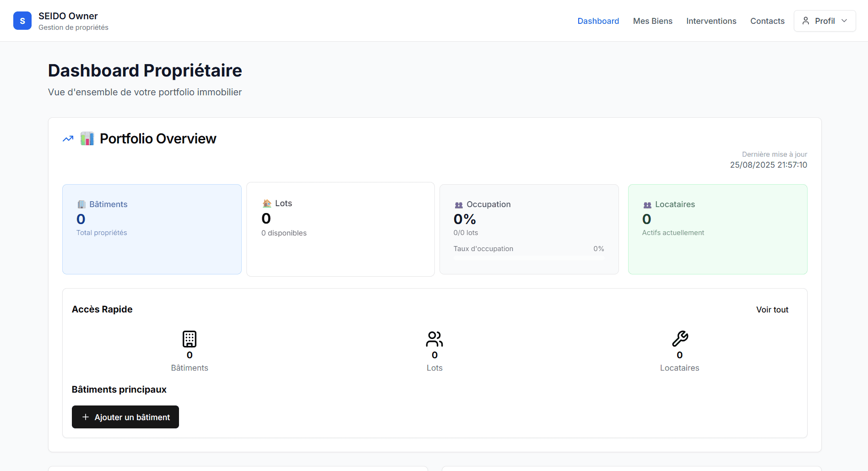Click the Profil user icon
Viewport: 868px width, 471px height.
(806, 21)
